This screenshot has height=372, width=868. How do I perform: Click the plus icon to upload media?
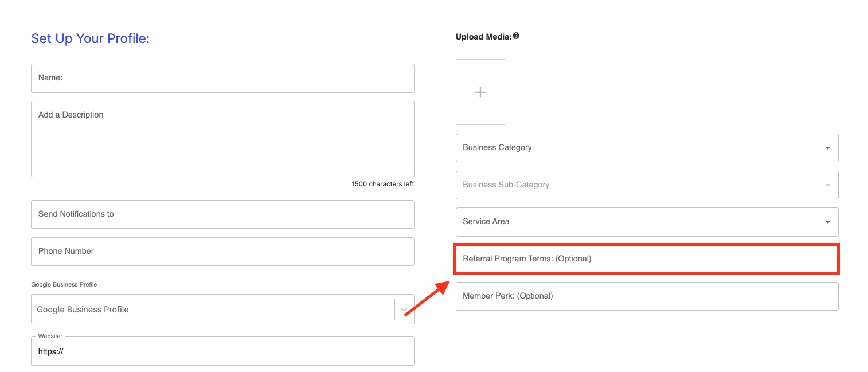tap(480, 92)
